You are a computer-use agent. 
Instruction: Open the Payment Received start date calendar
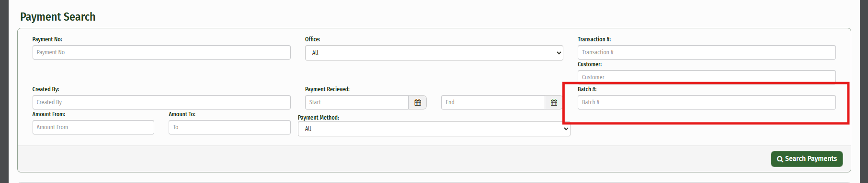418,102
